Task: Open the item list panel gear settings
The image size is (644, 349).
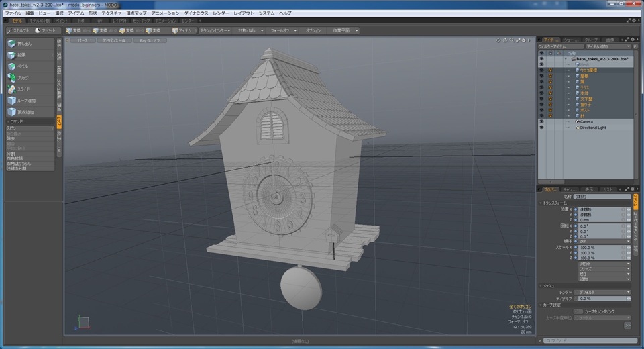Action: (x=633, y=40)
